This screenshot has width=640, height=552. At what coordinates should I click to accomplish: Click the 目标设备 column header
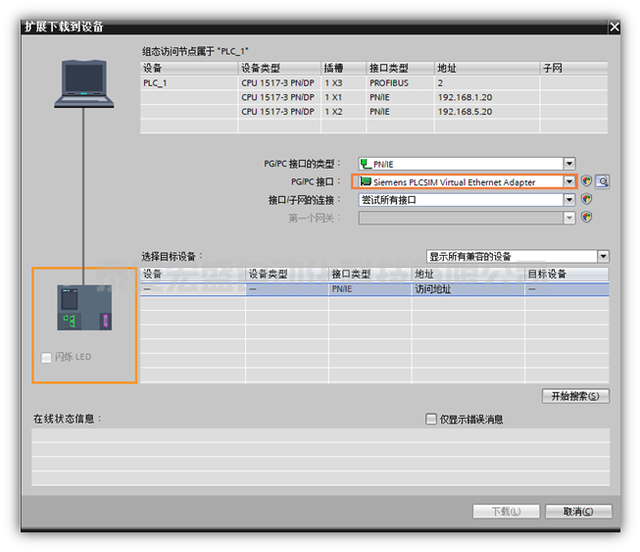click(566, 273)
